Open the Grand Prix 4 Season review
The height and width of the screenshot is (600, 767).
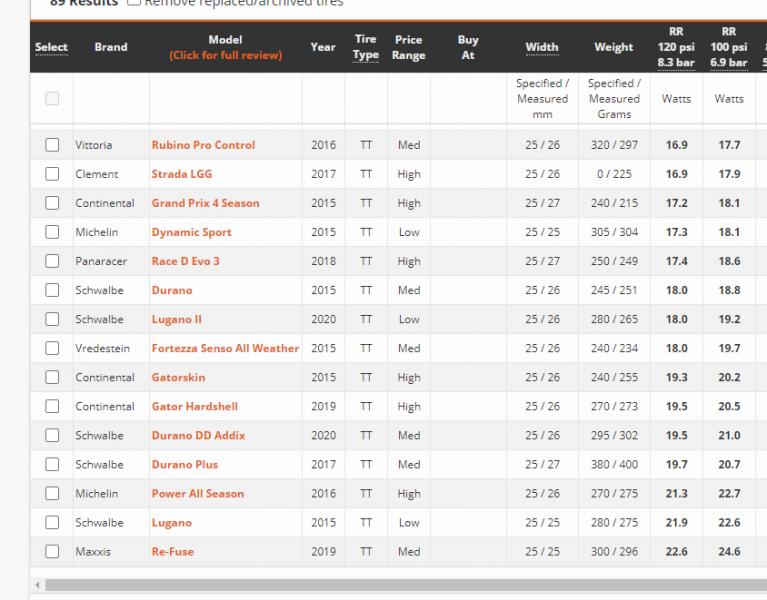click(205, 203)
